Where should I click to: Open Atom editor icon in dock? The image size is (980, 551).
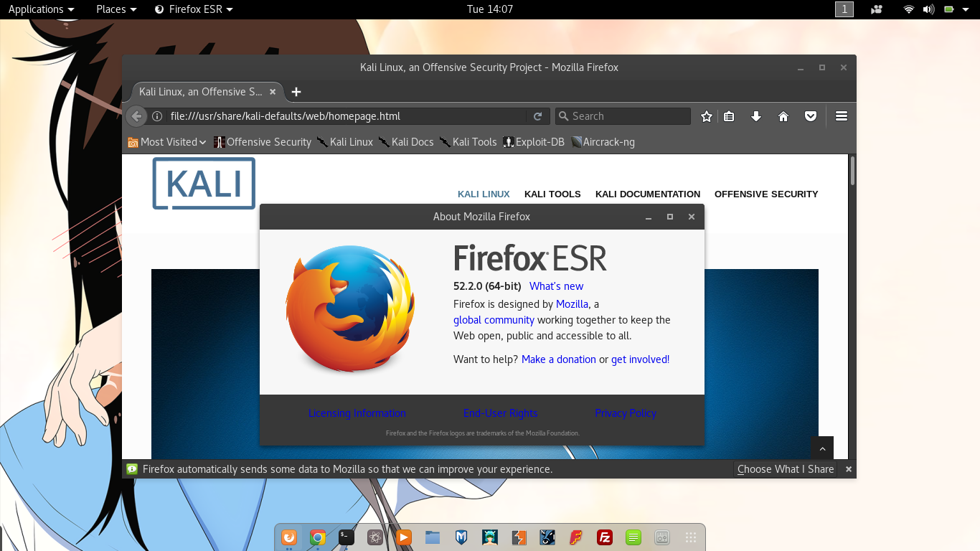pos(375,537)
